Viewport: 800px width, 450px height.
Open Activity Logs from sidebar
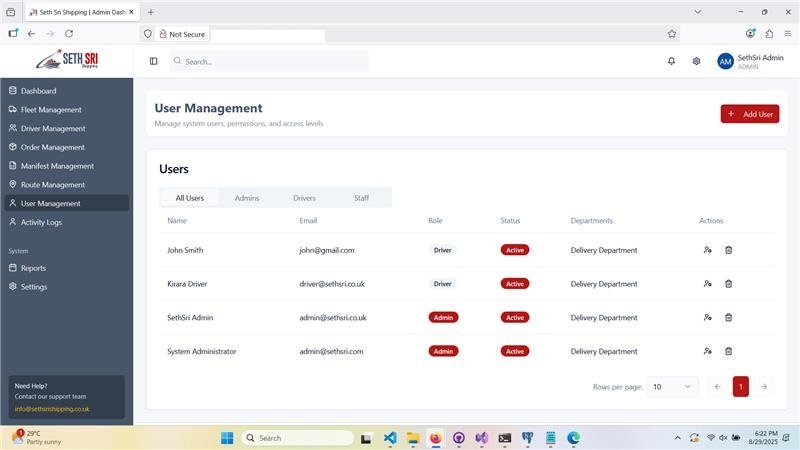coord(41,222)
